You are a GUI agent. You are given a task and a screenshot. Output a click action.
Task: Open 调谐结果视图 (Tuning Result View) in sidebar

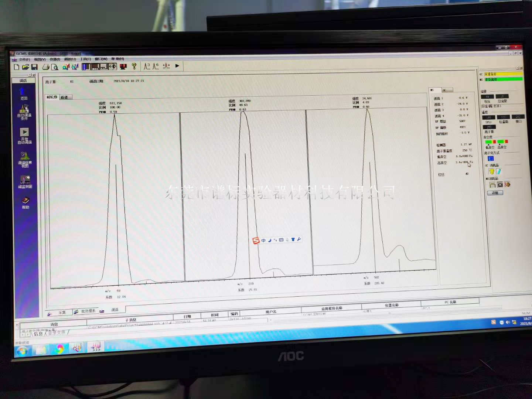click(25, 159)
